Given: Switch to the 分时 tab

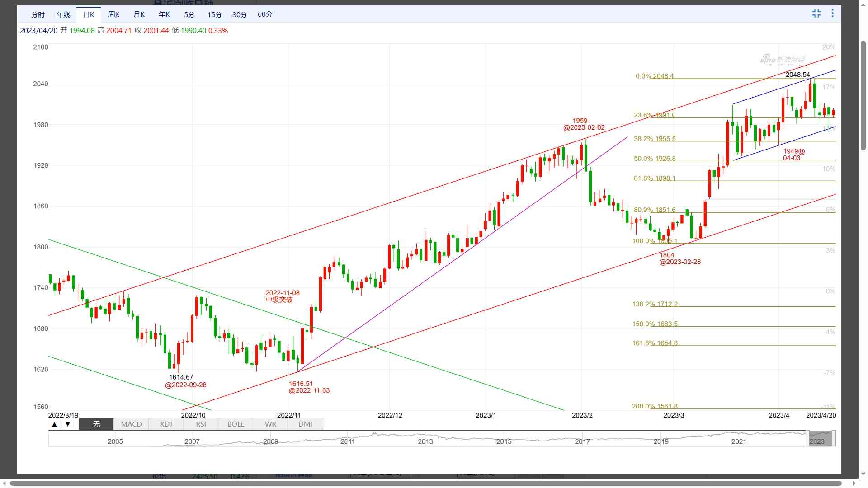Looking at the screenshot, I should point(38,14).
